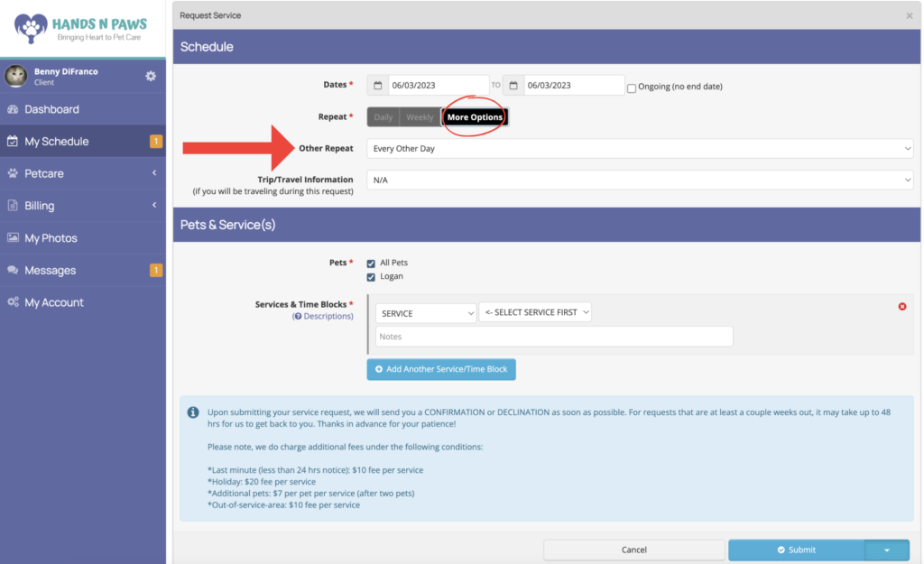Screen dimensions: 924x564
Task: Open the Trip/Travel Information dropdown
Action: (x=639, y=180)
